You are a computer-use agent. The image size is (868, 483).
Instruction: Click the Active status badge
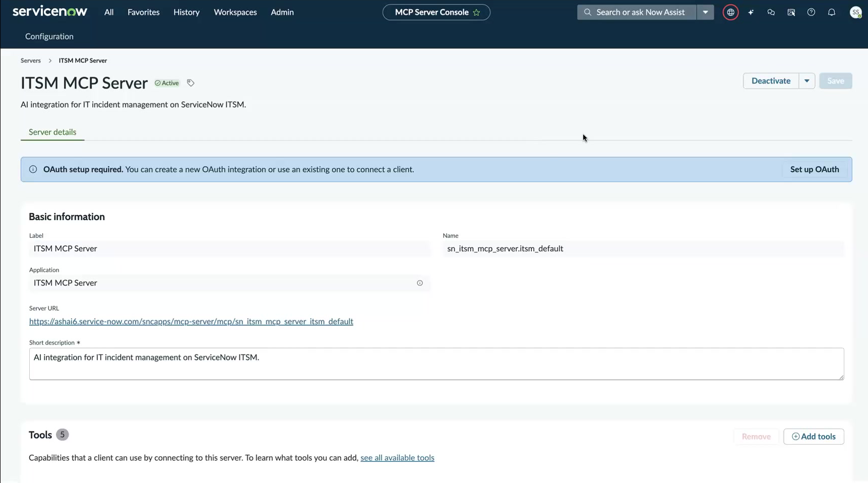click(x=167, y=83)
